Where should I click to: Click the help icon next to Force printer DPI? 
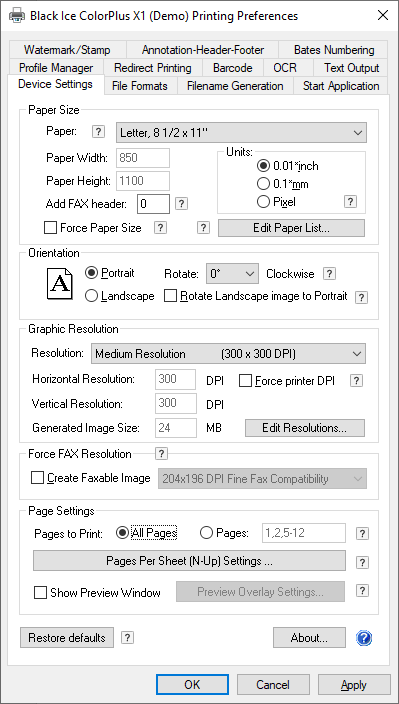pos(356,381)
